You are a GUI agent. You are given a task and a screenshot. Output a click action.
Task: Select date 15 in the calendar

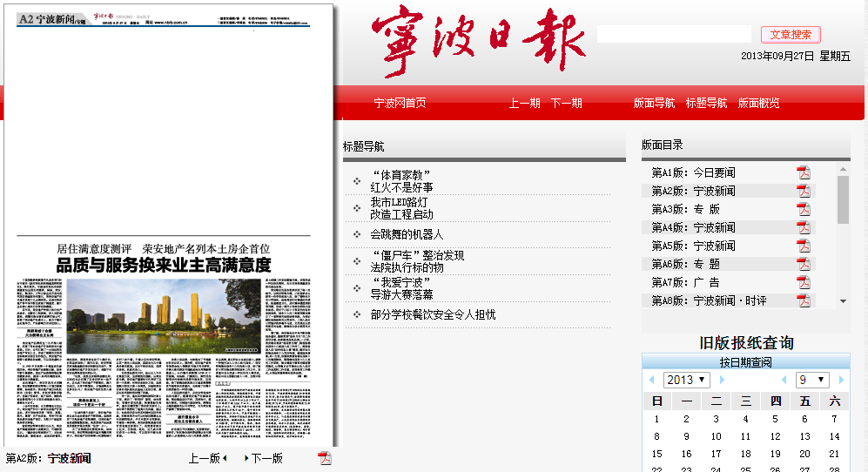coord(656,454)
